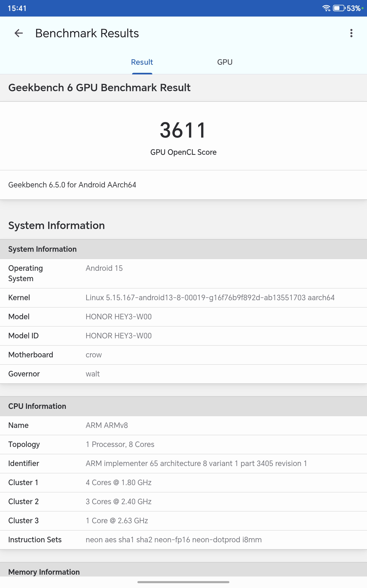
Task: Tap Geekbench 6.5.0 for Android version text
Action: click(x=72, y=185)
